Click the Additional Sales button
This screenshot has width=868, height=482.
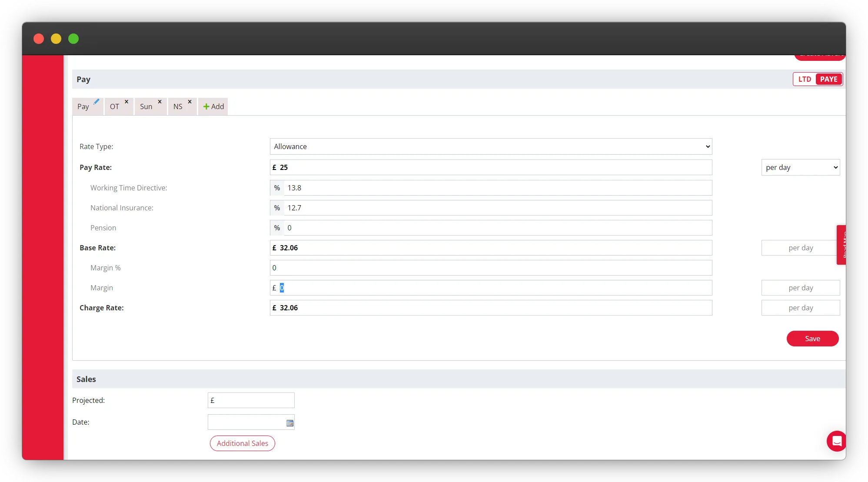pos(242,443)
